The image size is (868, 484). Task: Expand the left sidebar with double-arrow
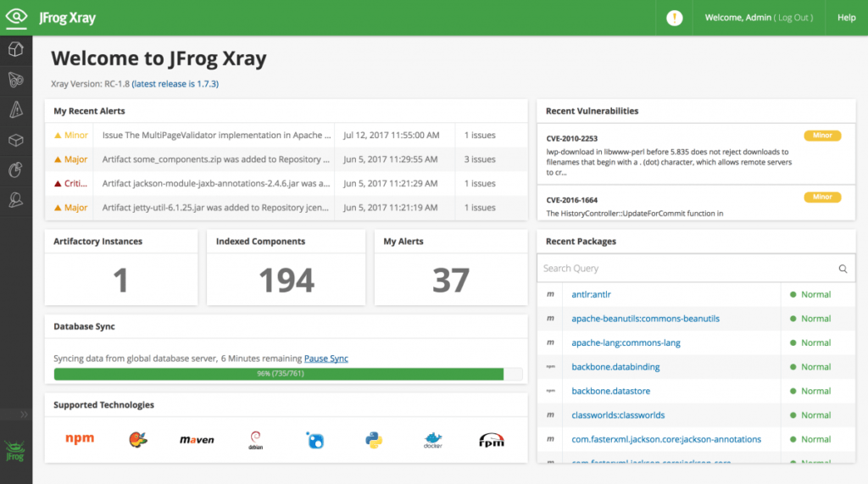coord(24,414)
